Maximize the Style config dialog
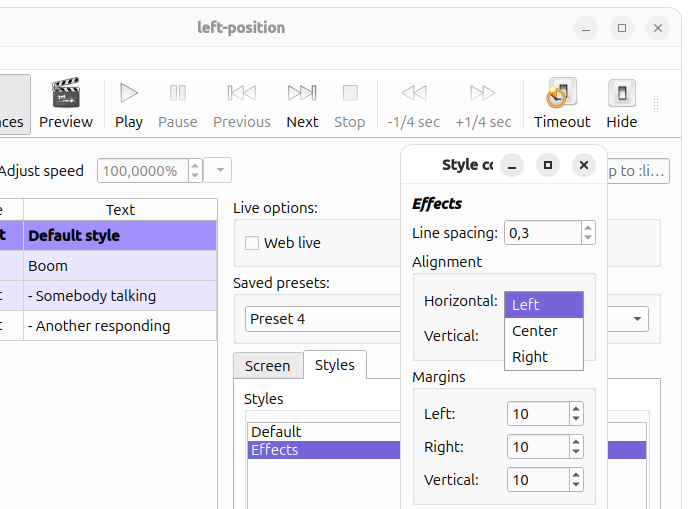This screenshot has width=690, height=509. coord(548,165)
